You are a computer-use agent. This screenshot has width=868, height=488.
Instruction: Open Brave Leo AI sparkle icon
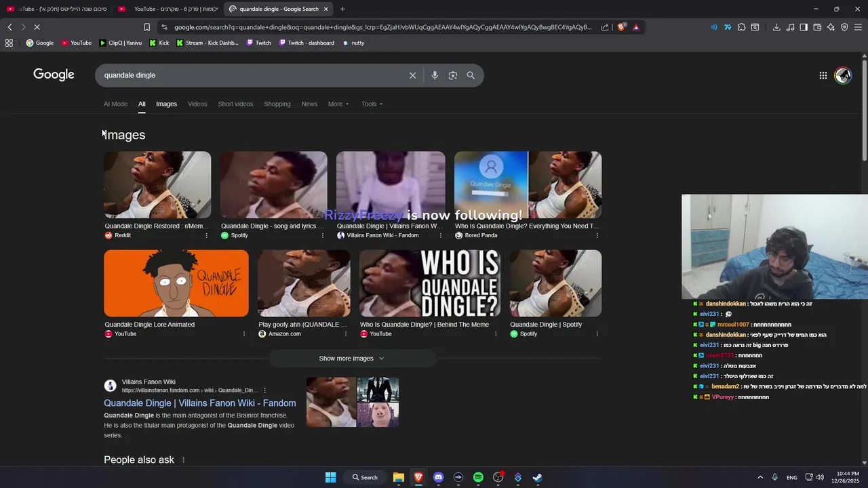coord(831,27)
